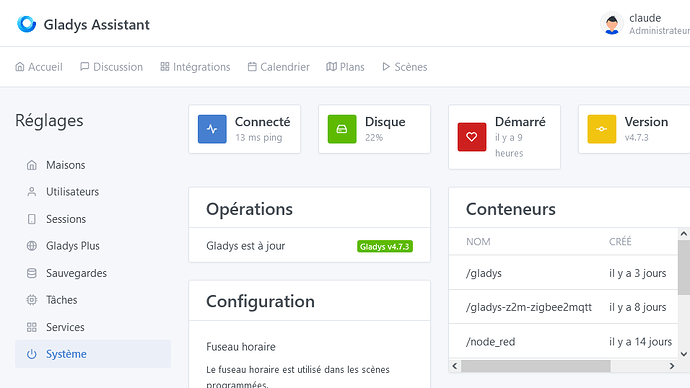
Task: Click the /node_red container name
Action: [491, 342]
